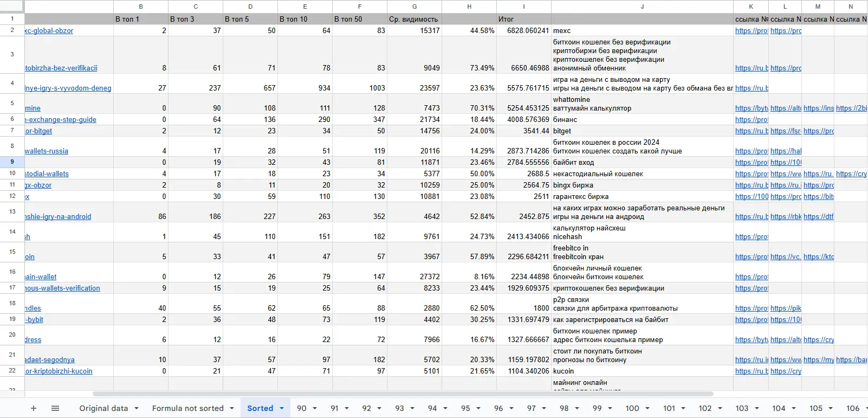This screenshot has width=868, height=418.
Task: Switch to the Formula not sorted tab
Action: click(x=187, y=408)
